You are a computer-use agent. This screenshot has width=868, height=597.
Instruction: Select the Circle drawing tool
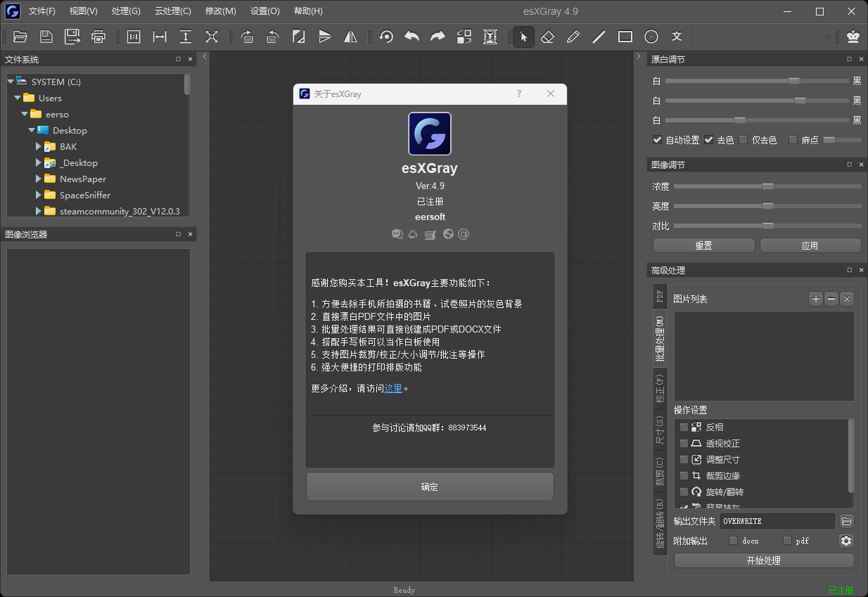point(651,37)
